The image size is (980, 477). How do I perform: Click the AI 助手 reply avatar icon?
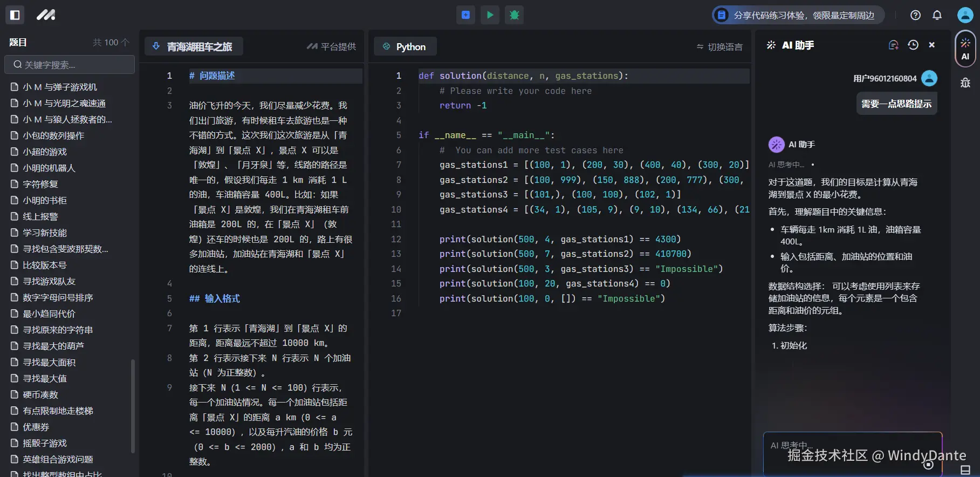point(776,144)
